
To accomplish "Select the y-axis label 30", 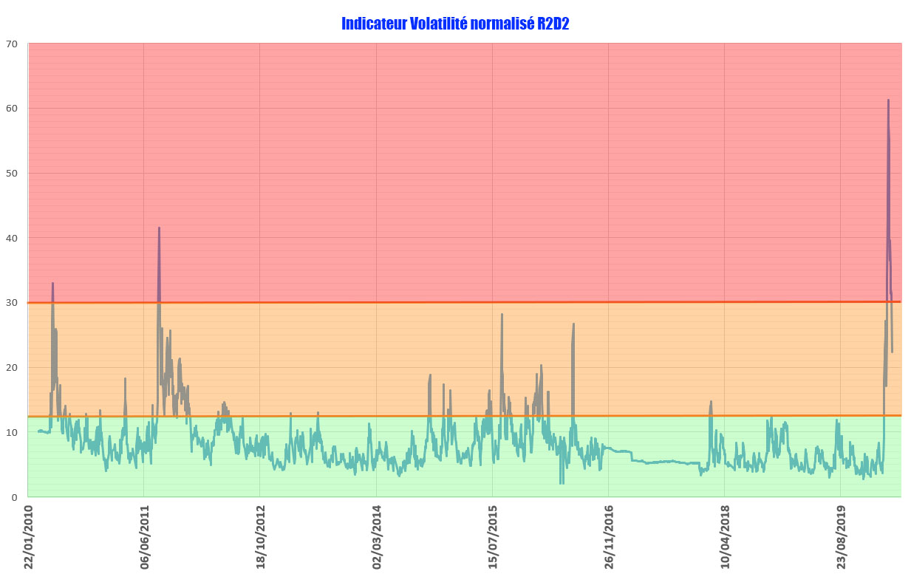I will (11, 303).
